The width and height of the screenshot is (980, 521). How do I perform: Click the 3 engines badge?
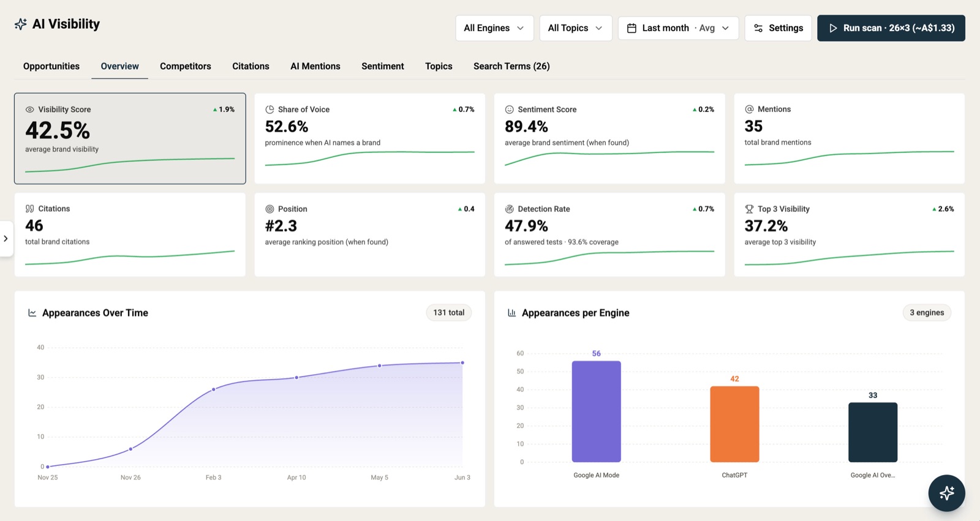pyautogui.click(x=927, y=313)
